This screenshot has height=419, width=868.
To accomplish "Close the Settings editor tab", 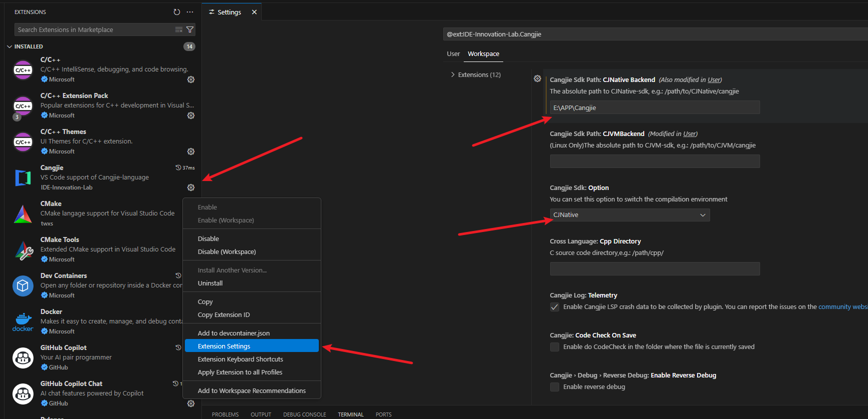I will click(254, 12).
